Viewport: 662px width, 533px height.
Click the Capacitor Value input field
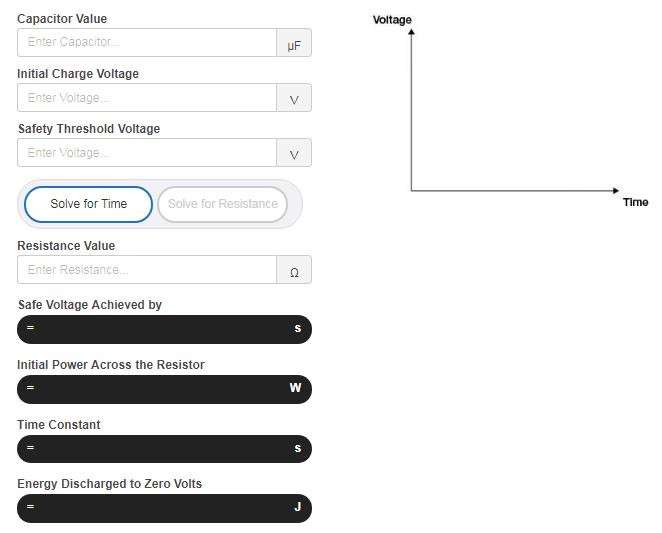tap(147, 43)
